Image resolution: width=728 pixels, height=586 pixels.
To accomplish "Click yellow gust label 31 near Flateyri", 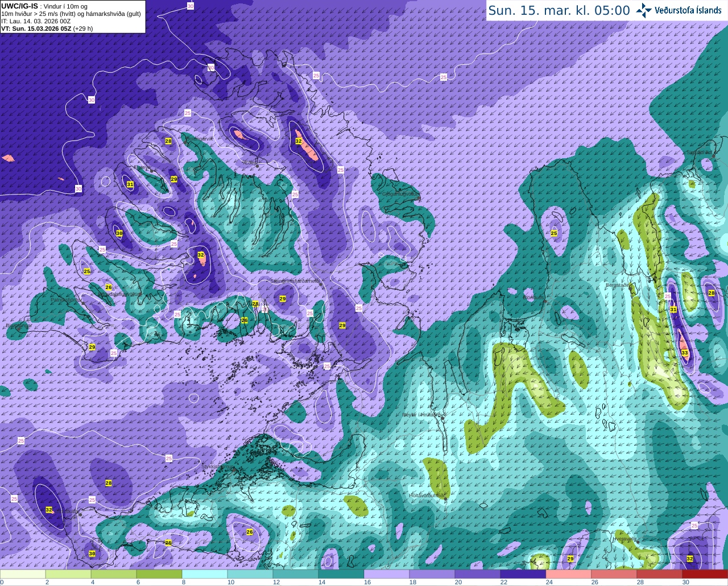I will pos(130,184).
